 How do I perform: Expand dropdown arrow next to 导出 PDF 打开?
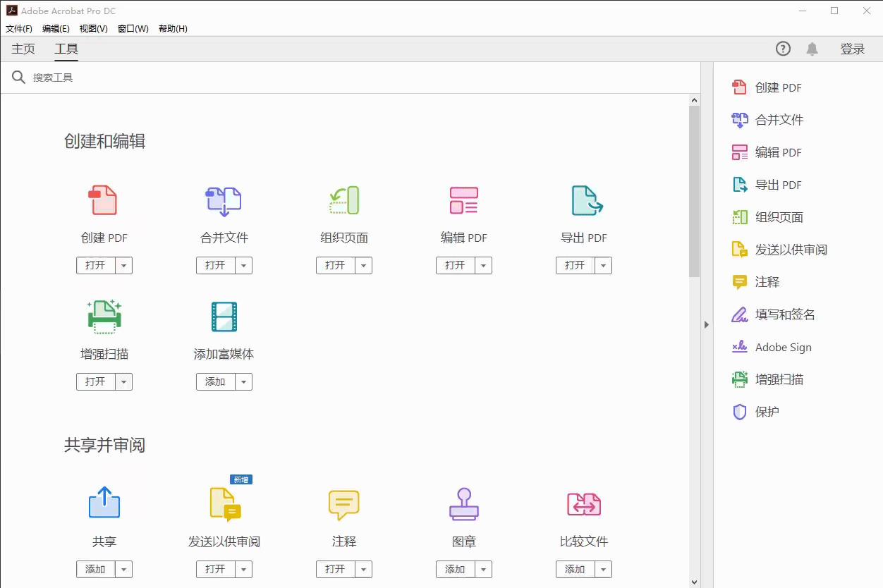coord(603,266)
